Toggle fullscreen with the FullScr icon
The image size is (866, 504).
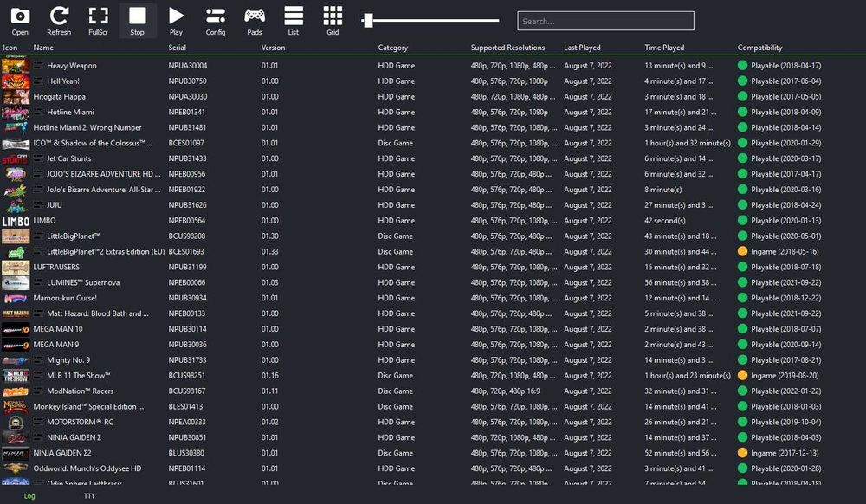tap(99, 21)
